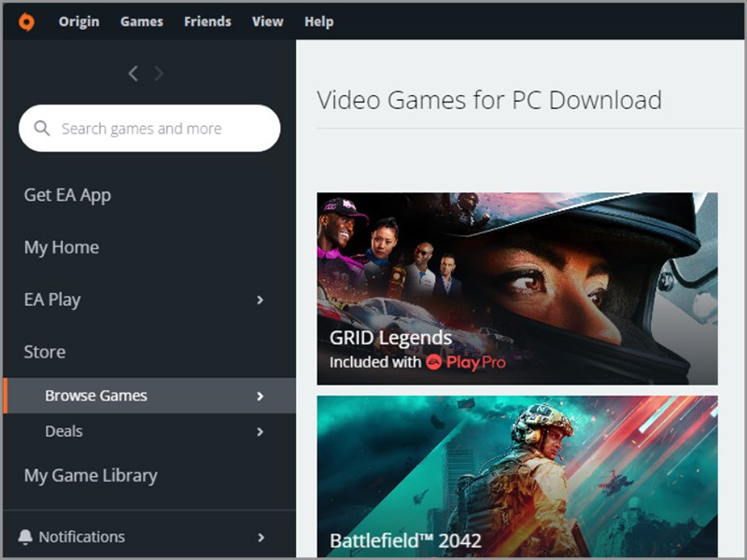
Task: Select Get EA App in the sidebar
Action: tap(67, 195)
